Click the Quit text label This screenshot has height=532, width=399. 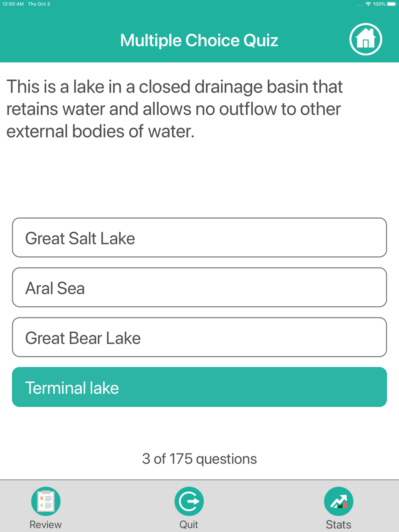click(x=189, y=524)
